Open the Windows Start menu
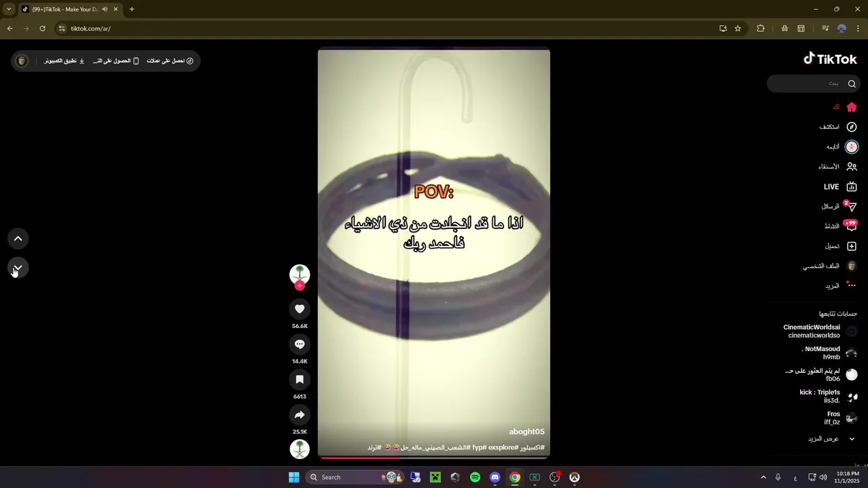 294,477
